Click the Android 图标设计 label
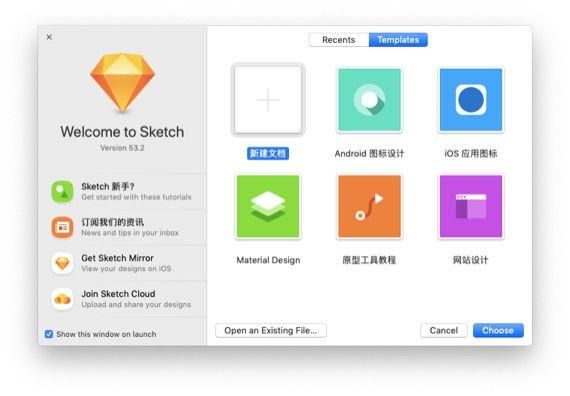This screenshot has height=396, width=570. [x=369, y=153]
